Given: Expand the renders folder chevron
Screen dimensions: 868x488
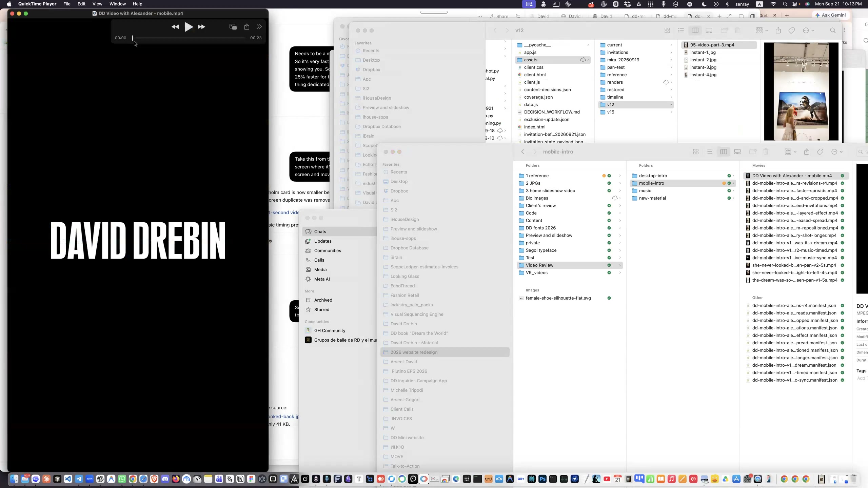Looking at the screenshot, I should click(x=671, y=82).
